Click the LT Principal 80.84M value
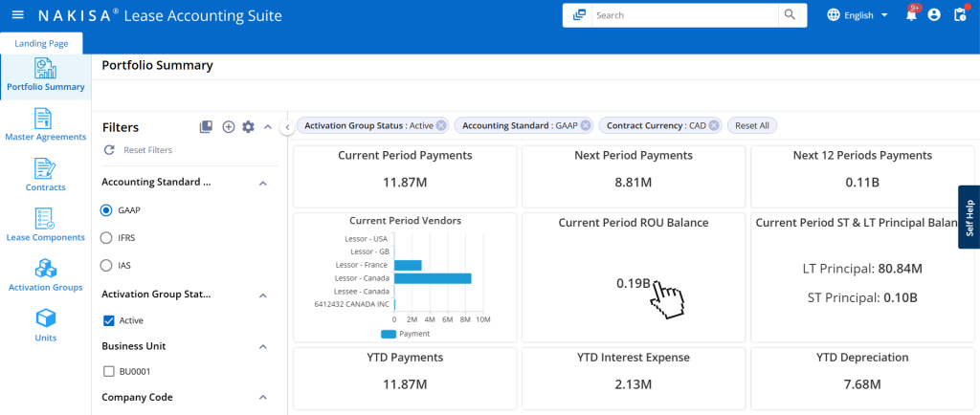 click(x=900, y=269)
